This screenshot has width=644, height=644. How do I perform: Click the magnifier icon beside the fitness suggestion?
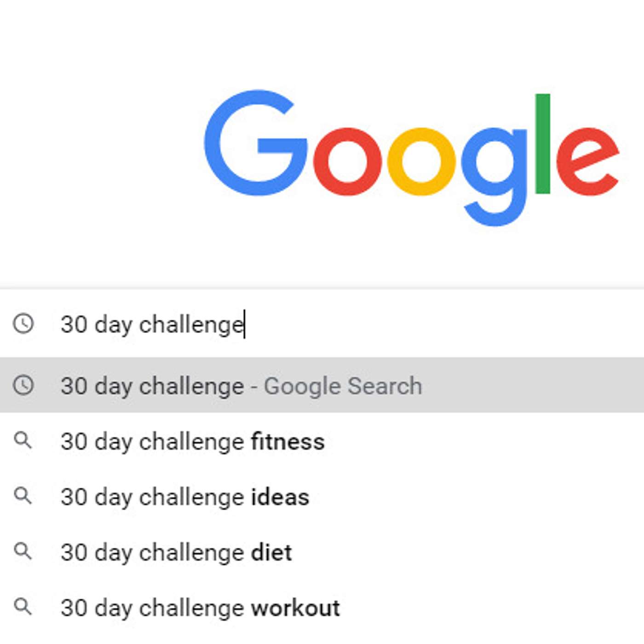point(23,440)
